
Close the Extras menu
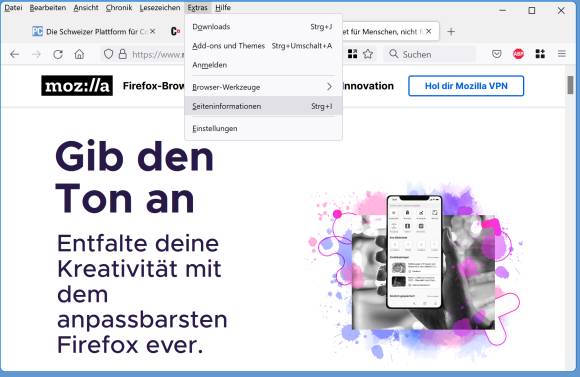[198, 7]
